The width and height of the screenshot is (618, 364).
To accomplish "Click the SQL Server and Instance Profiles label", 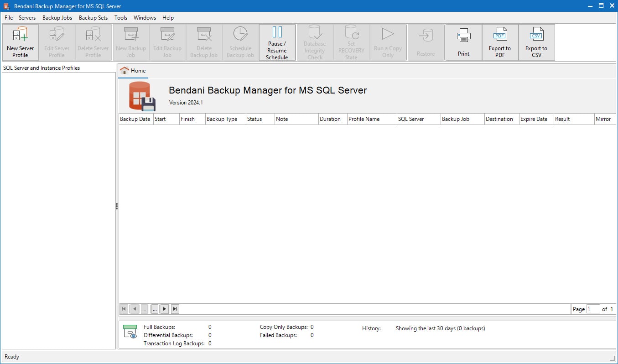I will point(42,68).
